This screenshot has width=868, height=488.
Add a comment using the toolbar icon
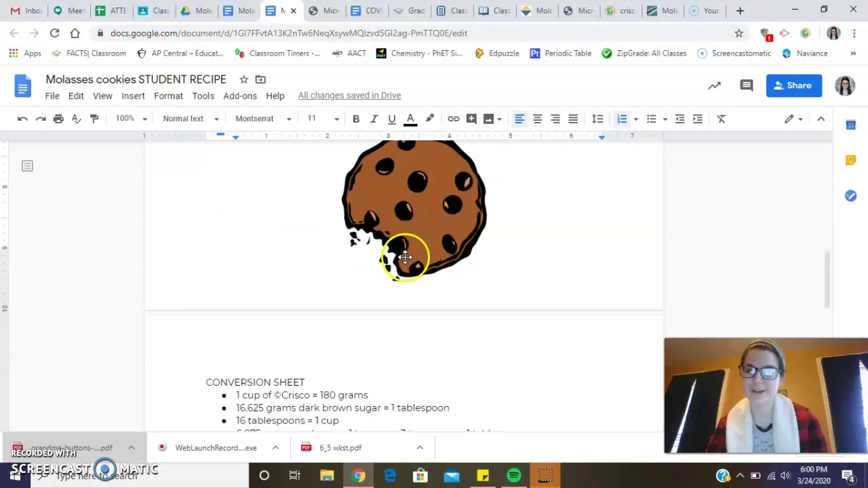pyautogui.click(x=471, y=119)
